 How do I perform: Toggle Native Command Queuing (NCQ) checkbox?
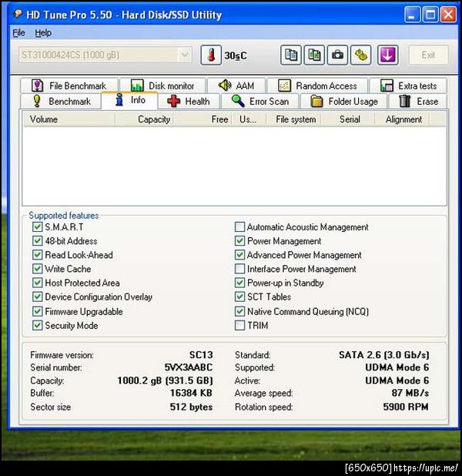coord(239,311)
